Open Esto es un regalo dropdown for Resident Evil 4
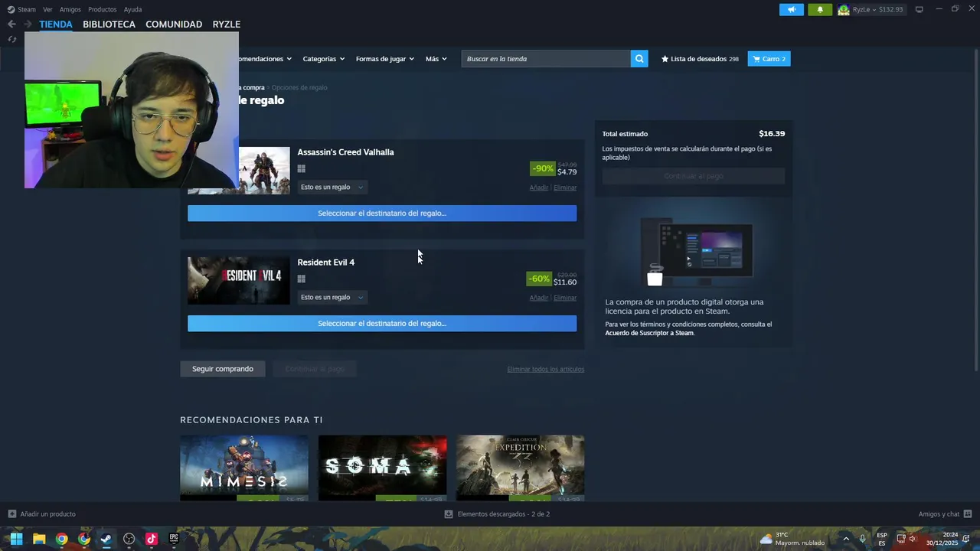Image resolution: width=980 pixels, height=551 pixels. (x=332, y=298)
